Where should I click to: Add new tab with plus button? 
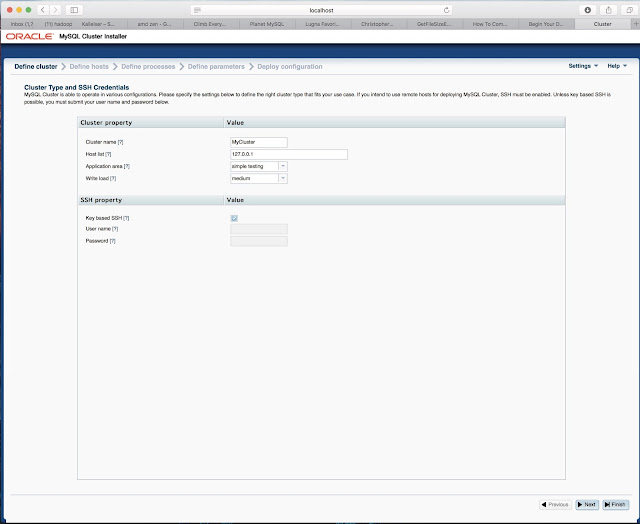(x=636, y=24)
